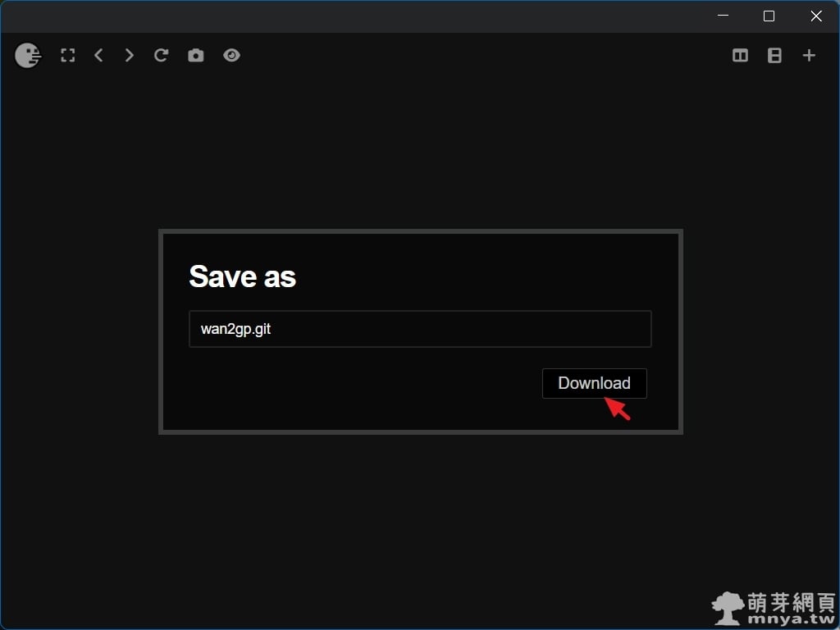
Task: Go back with the left chevron
Action: point(98,56)
